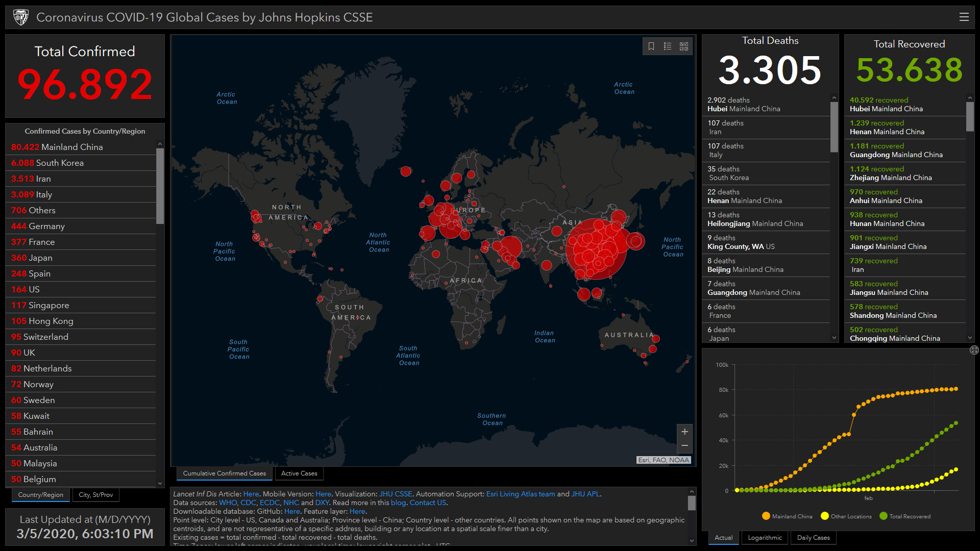The width and height of the screenshot is (980, 551).
Task: Open the map legend list icon
Action: tap(668, 46)
